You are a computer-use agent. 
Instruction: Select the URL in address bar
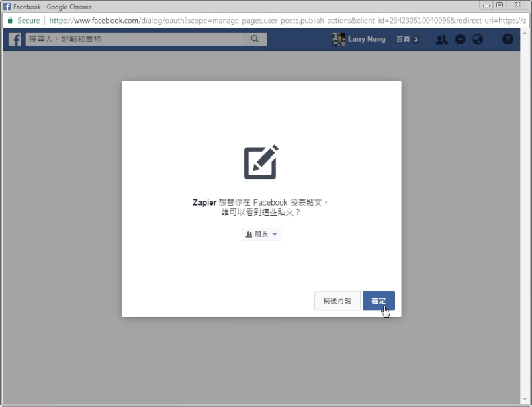(287, 21)
